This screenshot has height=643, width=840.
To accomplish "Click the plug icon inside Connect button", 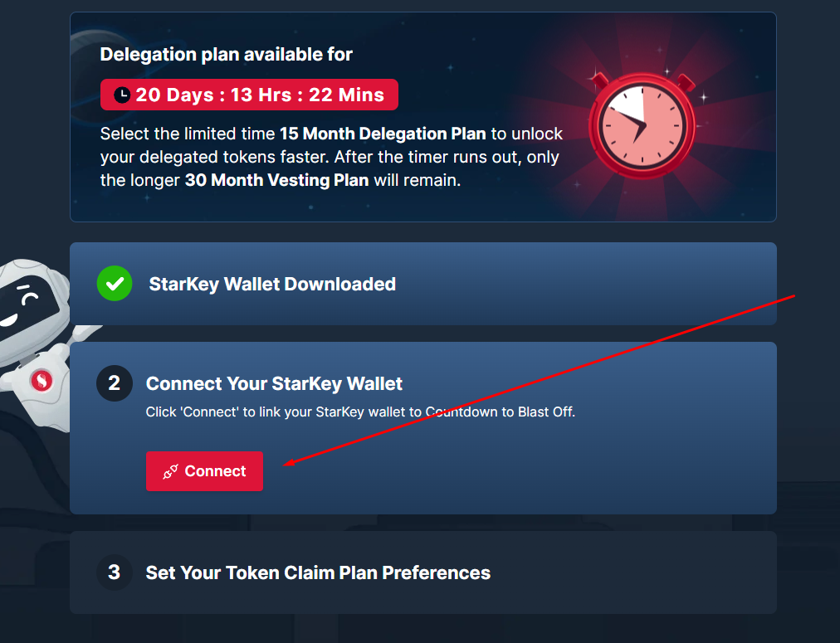I will (170, 472).
